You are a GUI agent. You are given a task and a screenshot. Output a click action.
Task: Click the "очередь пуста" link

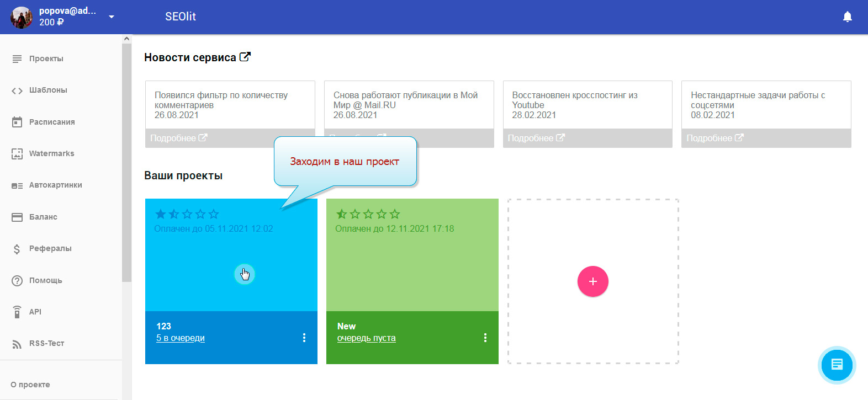[366, 338]
